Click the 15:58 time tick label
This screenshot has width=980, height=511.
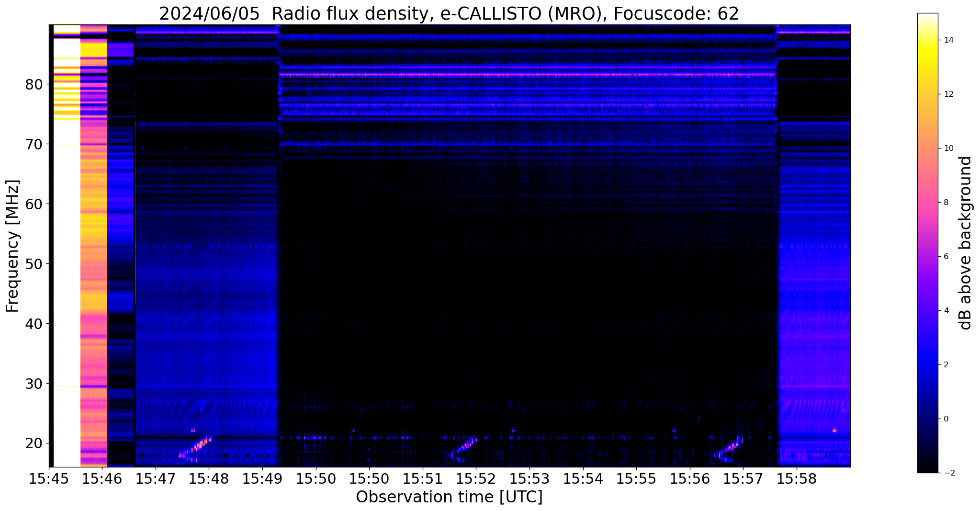pos(797,479)
